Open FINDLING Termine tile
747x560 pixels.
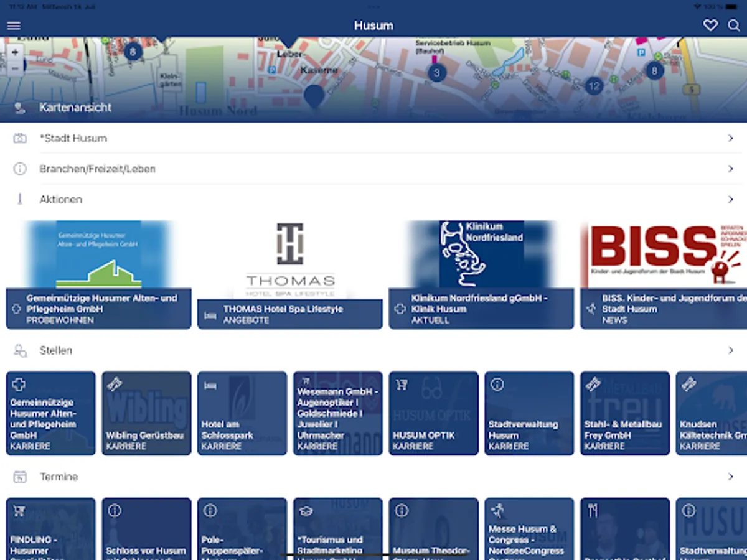[x=51, y=529]
